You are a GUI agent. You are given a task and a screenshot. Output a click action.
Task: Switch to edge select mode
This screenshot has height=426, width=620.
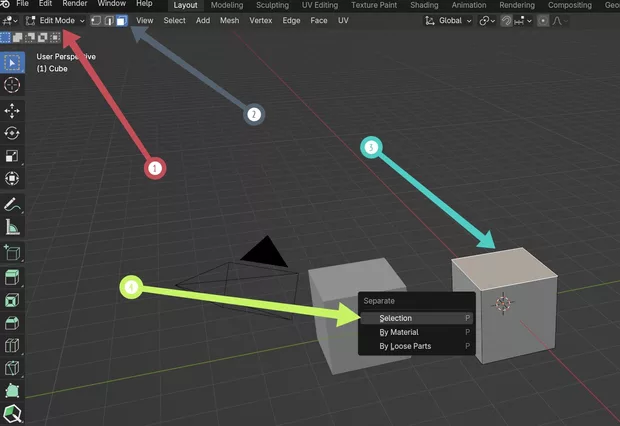click(x=108, y=20)
